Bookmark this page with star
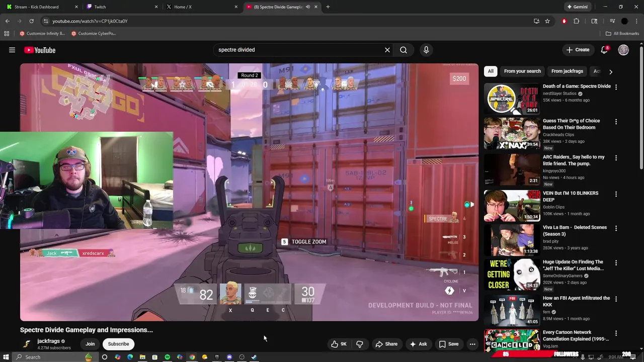 coord(547,21)
